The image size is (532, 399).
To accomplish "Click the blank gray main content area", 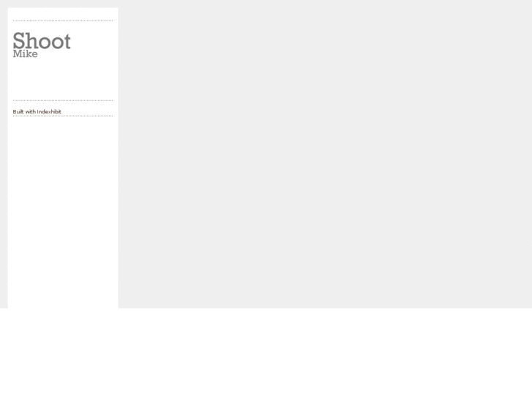I will point(325,154).
